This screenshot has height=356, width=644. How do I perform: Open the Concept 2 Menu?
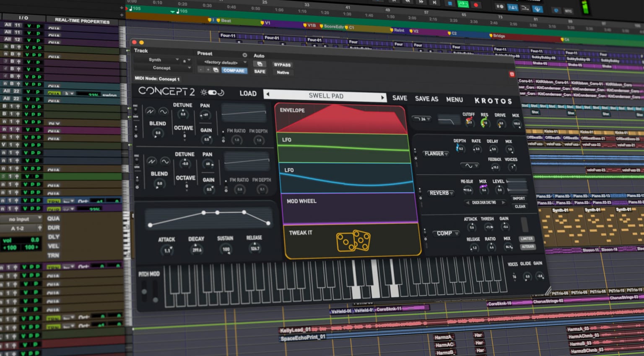coord(454,99)
